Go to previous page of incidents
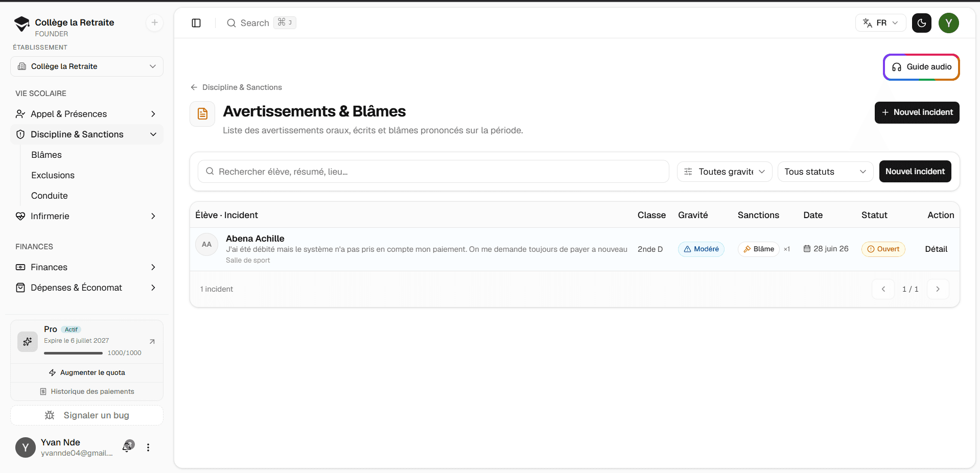The image size is (980, 473). click(883, 289)
